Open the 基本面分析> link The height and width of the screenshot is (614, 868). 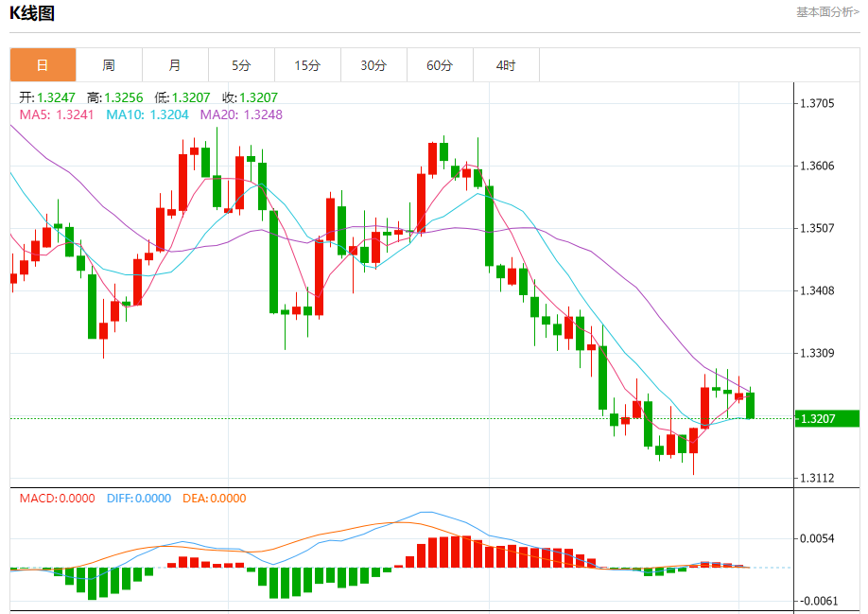(827, 12)
